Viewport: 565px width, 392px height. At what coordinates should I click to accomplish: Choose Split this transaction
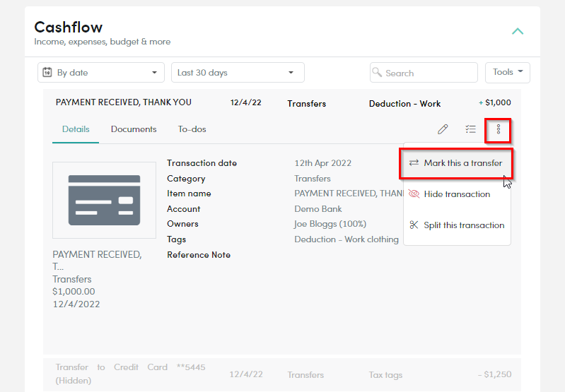click(456, 225)
